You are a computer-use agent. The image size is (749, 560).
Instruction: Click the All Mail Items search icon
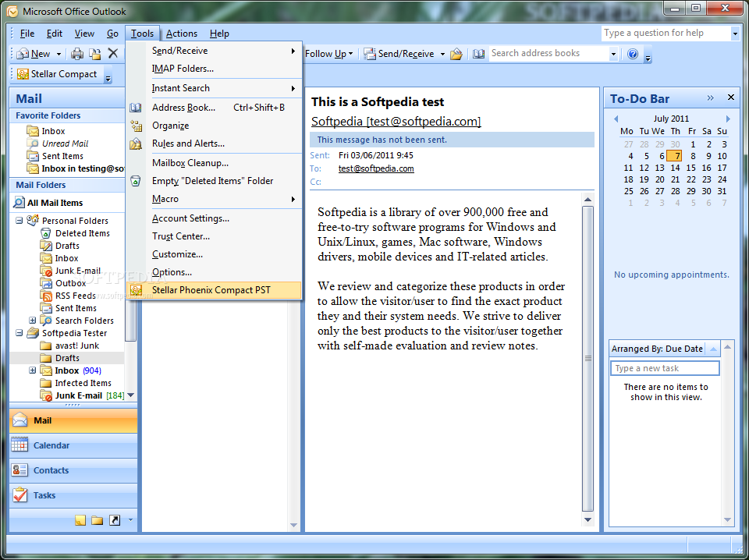point(19,203)
